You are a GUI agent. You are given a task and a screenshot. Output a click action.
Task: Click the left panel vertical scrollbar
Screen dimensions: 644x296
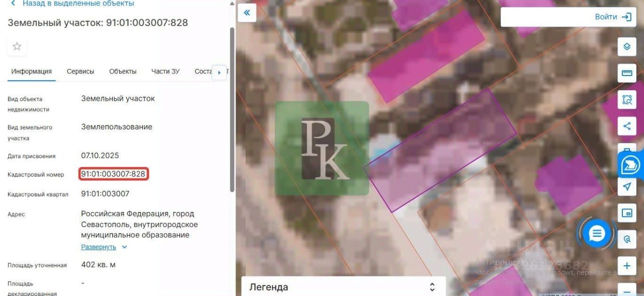232,109
